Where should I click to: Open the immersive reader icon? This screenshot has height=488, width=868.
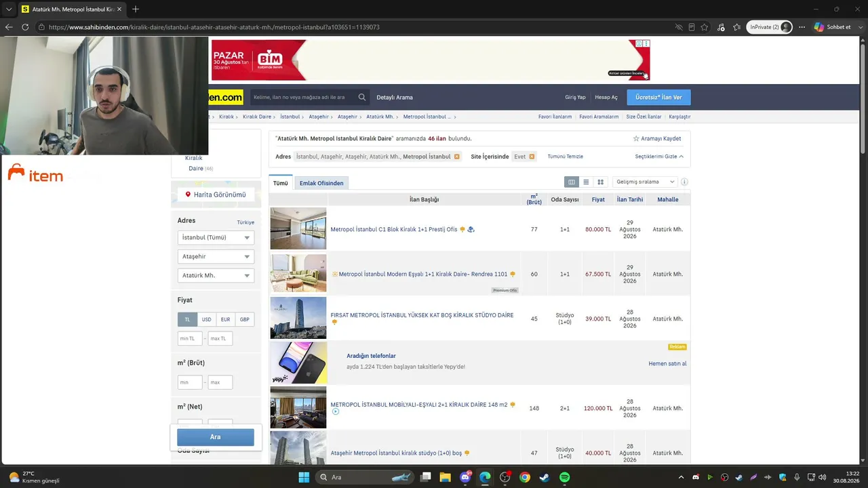pyautogui.click(x=692, y=27)
